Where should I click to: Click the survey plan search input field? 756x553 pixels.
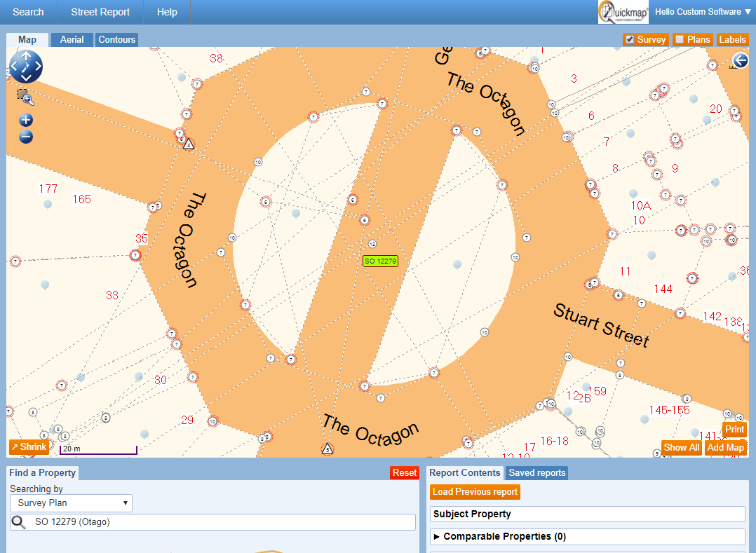212,522
